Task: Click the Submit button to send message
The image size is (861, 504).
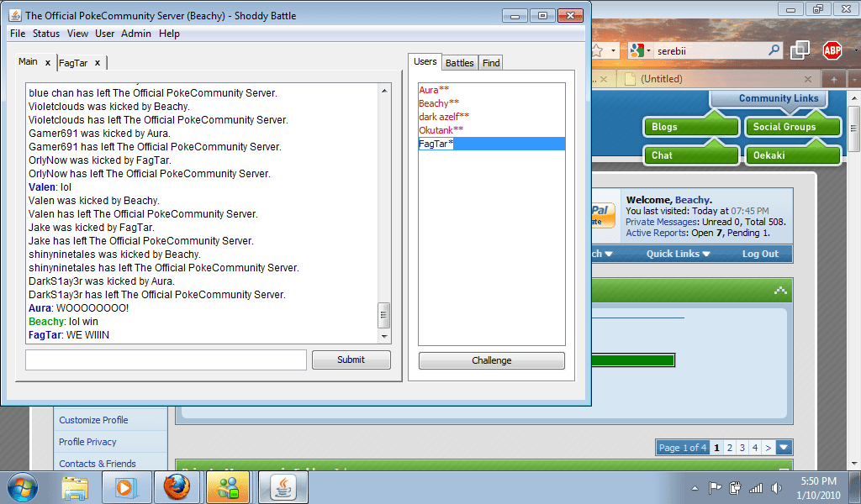Action: click(351, 360)
